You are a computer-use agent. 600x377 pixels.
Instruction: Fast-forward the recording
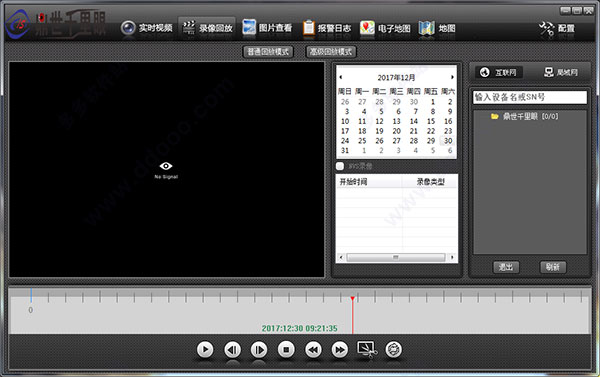click(340, 349)
